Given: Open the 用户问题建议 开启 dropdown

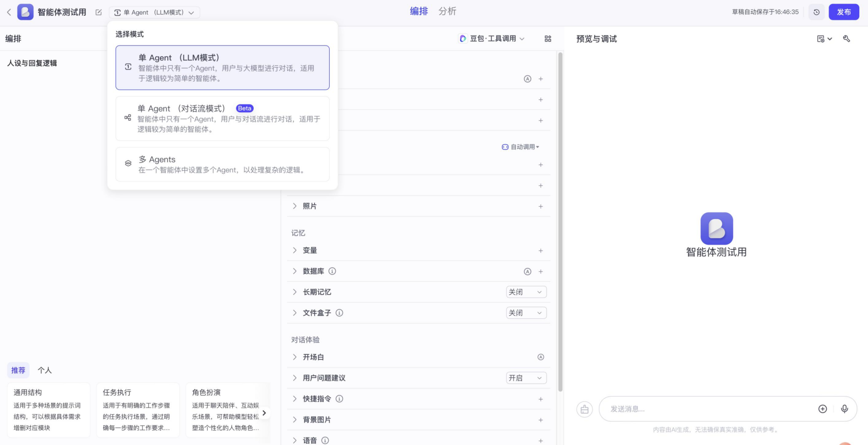Looking at the screenshot, I should tap(526, 378).
